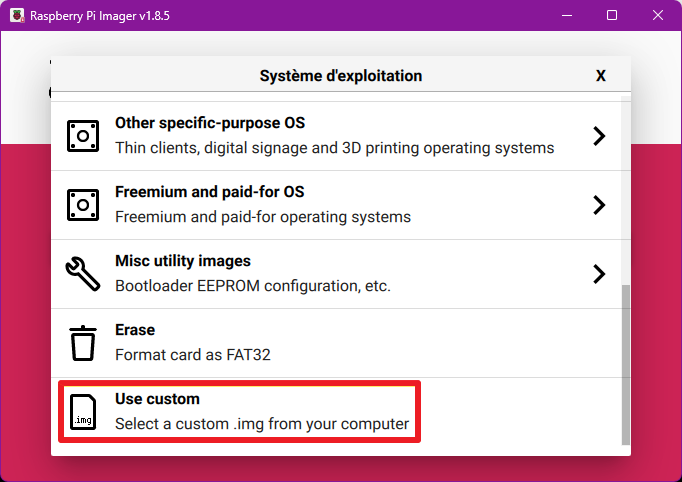Click the Raspberry Pi Imager logo in title bar
The height and width of the screenshot is (482, 682).
coord(17,16)
